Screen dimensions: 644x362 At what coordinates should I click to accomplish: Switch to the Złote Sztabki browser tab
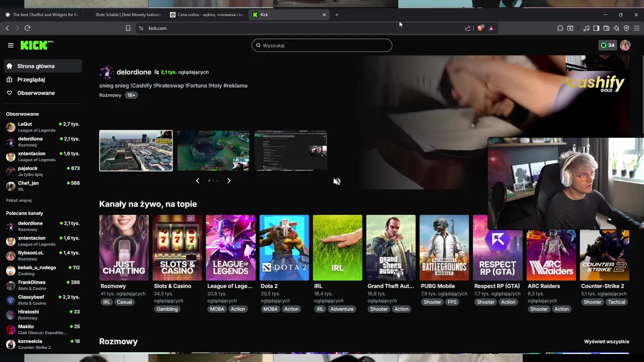pyautogui.click(x=124, y=15)
